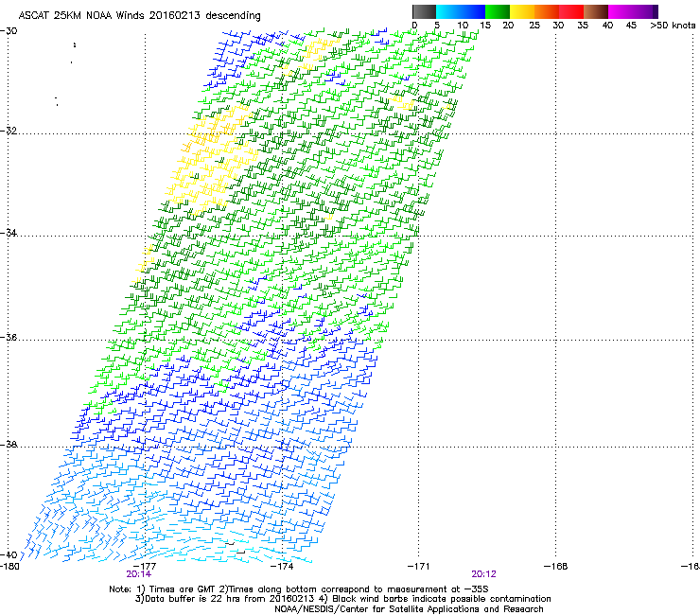Click the green 15-20 knots color bar segment

(x=498, y=11)
